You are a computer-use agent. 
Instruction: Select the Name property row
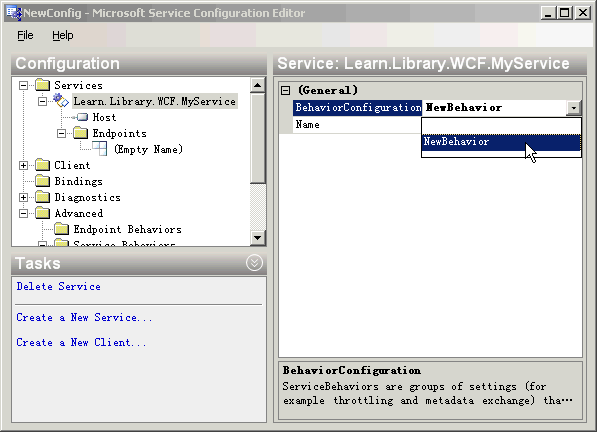coord(358,125)
